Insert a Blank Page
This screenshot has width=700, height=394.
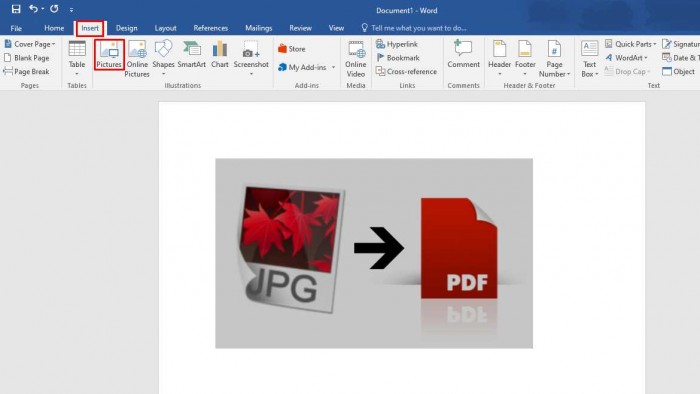pyautogui.click(x=27, y=58)
